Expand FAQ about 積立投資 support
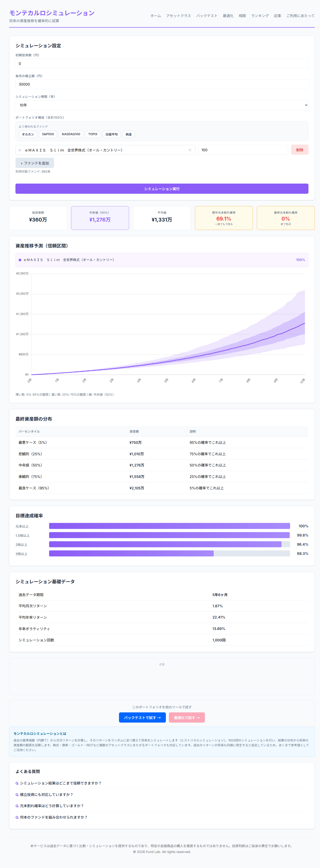320x868 pixels. (x=44, y=795)
